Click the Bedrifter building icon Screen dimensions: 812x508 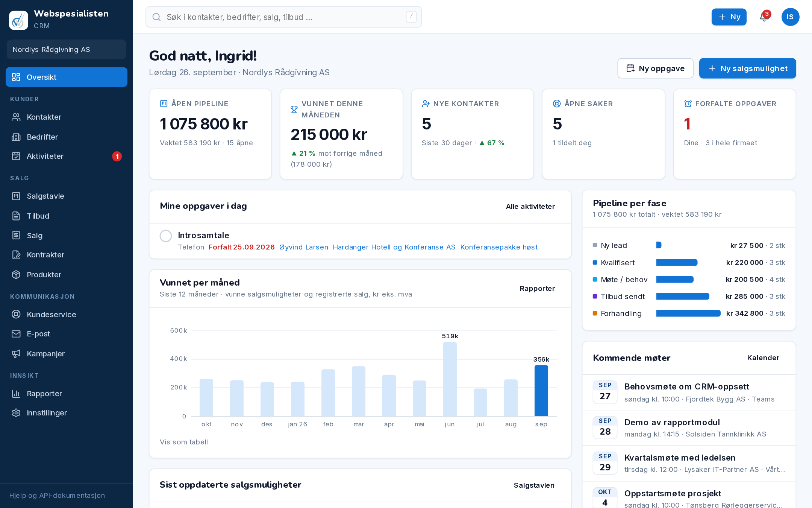coord(16,137)
